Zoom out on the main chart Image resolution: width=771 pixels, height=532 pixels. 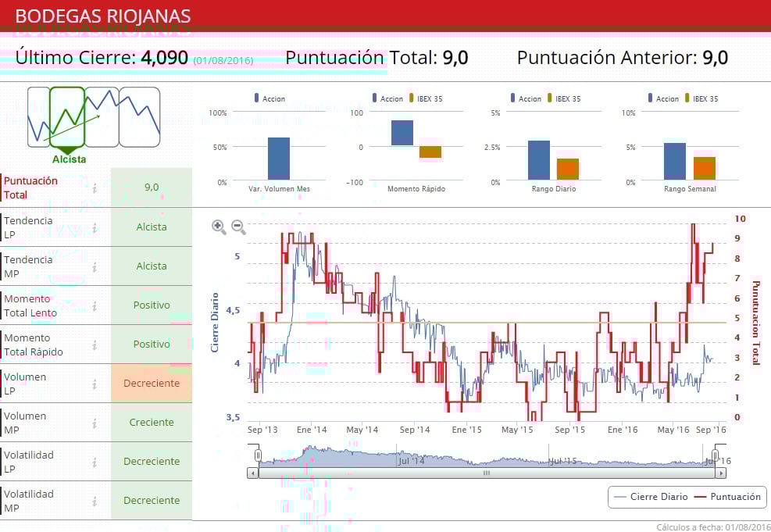point(238,227)
